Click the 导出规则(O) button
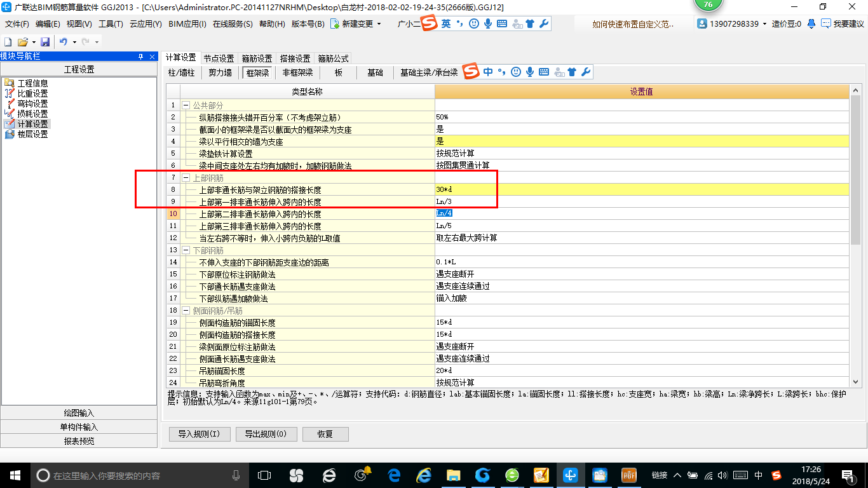Image resolution: width=868 pixels, height=488 pixels. (x=266, y=435)
